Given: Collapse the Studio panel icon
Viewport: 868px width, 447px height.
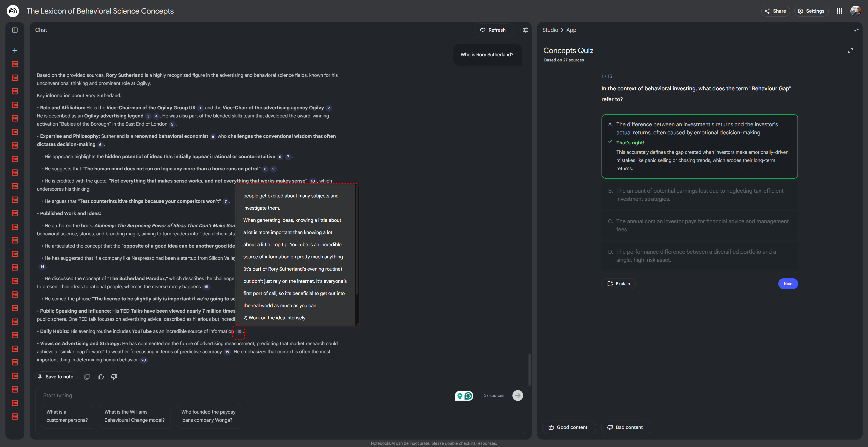Looking at the screenshot, I should click(x=856, y=30).
